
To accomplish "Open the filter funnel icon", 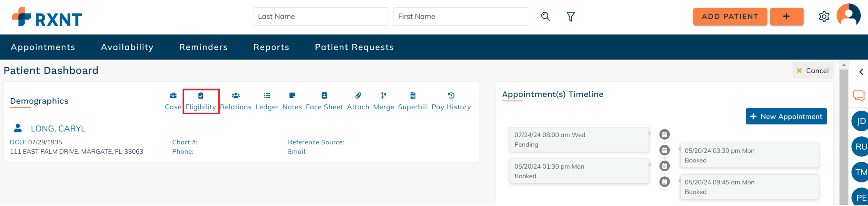I will point(571,17).
